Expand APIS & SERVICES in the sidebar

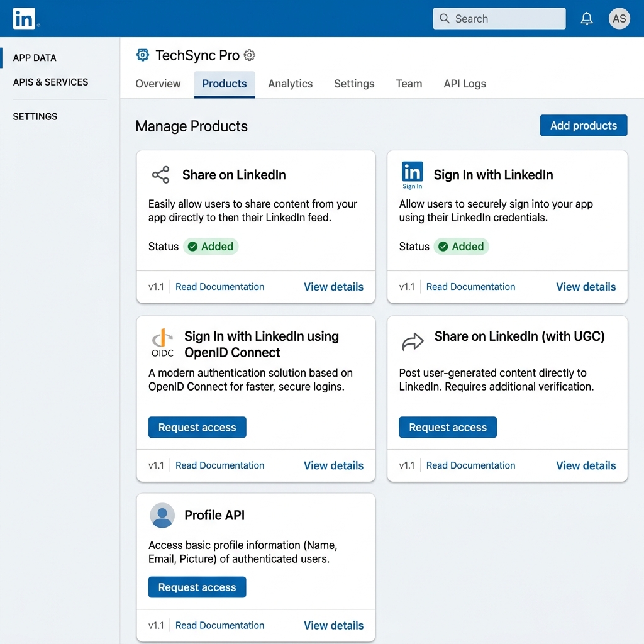coord(50,82)
